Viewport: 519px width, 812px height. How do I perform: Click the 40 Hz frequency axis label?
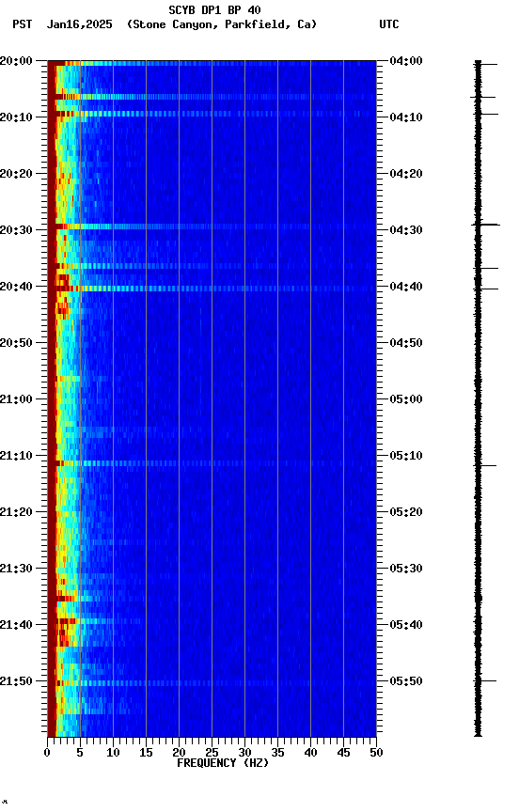pos(310,753)
